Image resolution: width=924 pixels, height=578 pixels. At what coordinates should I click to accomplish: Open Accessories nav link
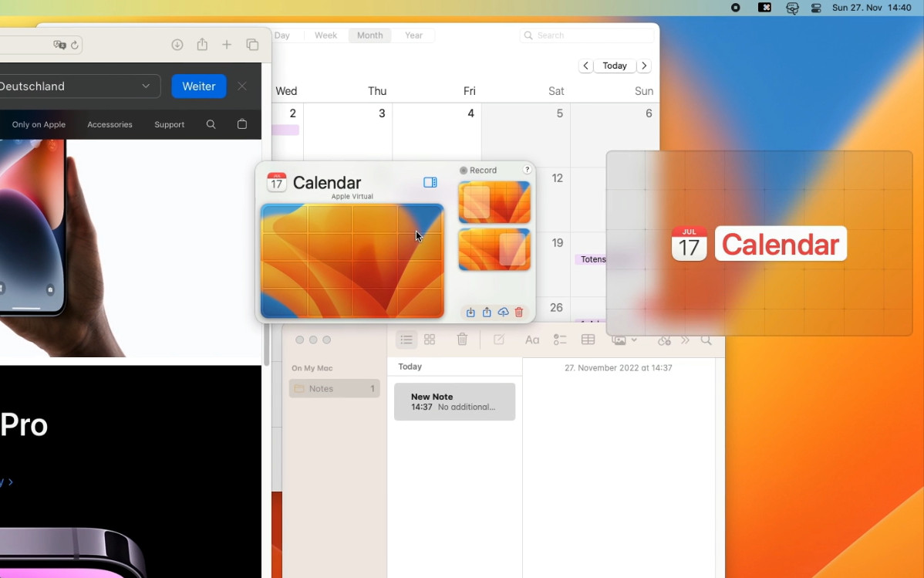110,124
